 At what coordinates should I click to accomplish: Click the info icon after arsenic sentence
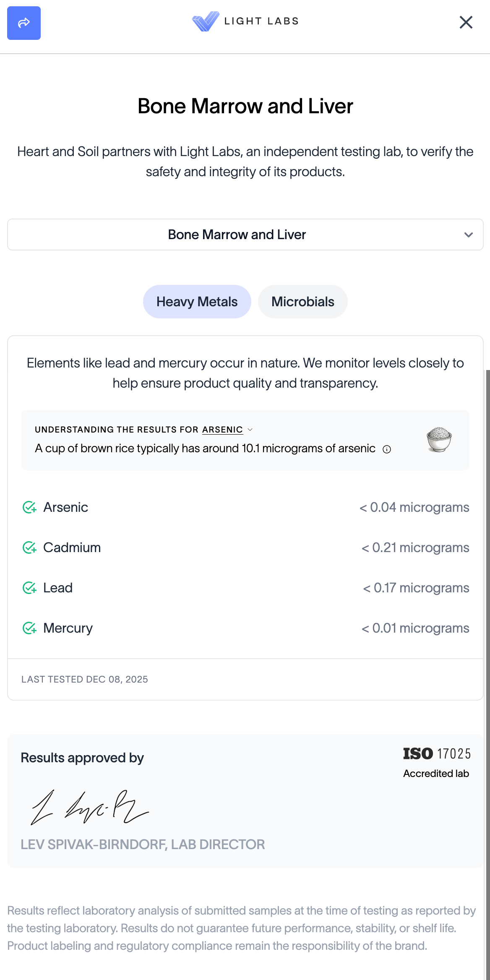[387, 449]
